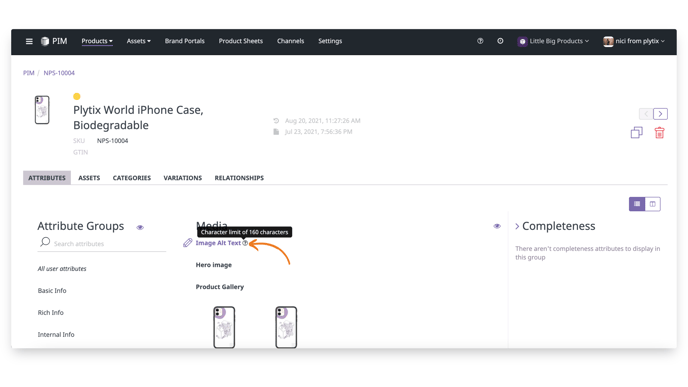This screenshot has height=387, width=688.
Task: Open the Products dropdown menu
Action: pyautogui.click(x=97, y=41)
